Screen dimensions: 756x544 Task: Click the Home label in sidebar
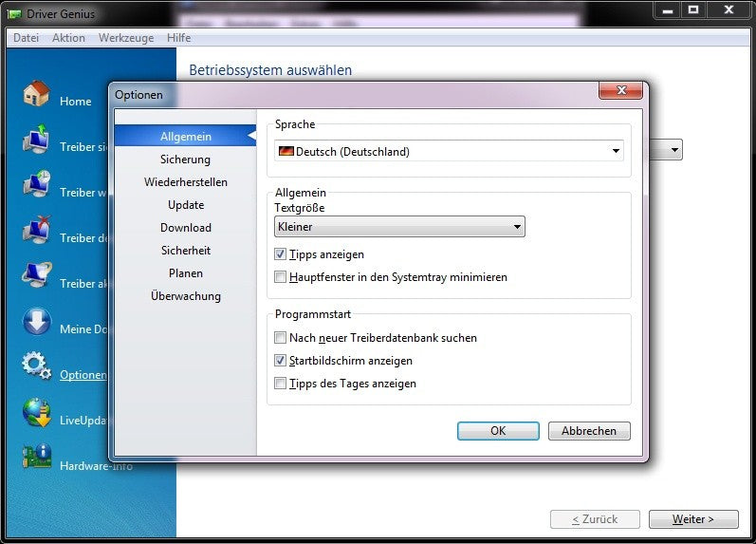[76, 101]
